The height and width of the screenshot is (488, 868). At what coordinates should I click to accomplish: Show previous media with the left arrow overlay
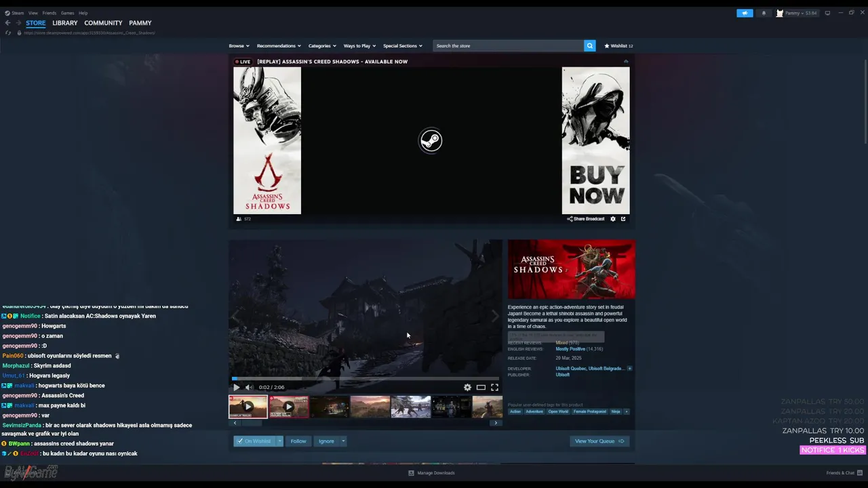(x=235, y=317)
